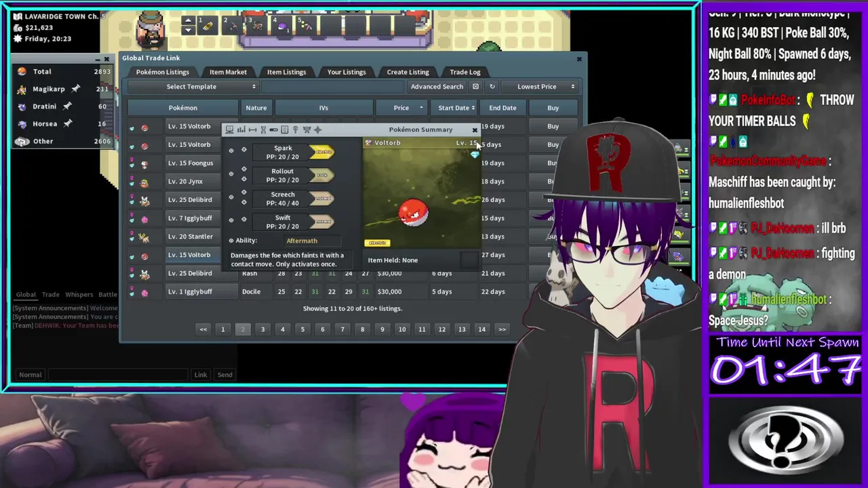This screenshot has width=868, height=488.
Task: Open the size arrows tab in summary
Action: (x=252, y=129)
